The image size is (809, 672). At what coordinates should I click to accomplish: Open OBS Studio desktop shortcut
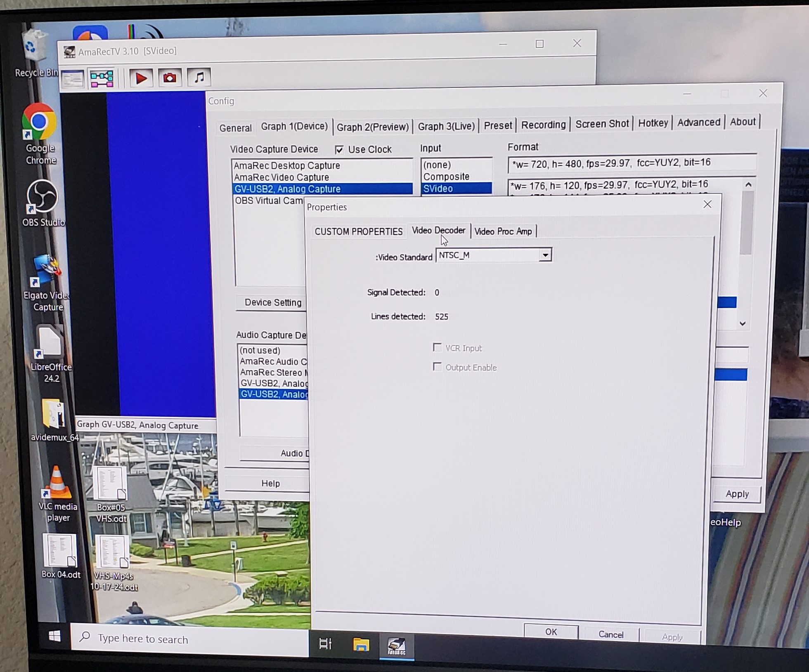(43, 203)
